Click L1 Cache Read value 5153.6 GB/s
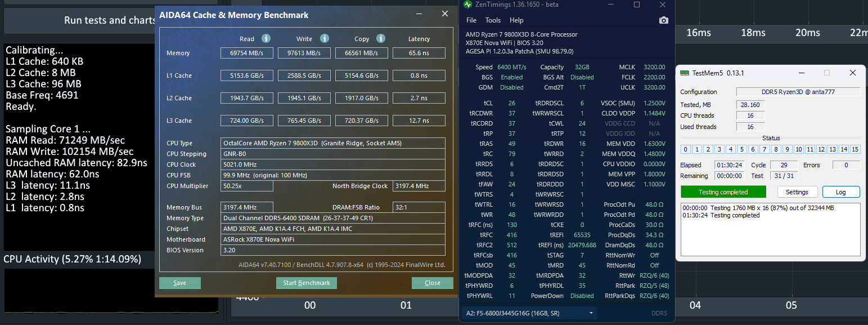The image size is (868, 325). (248, 75)
